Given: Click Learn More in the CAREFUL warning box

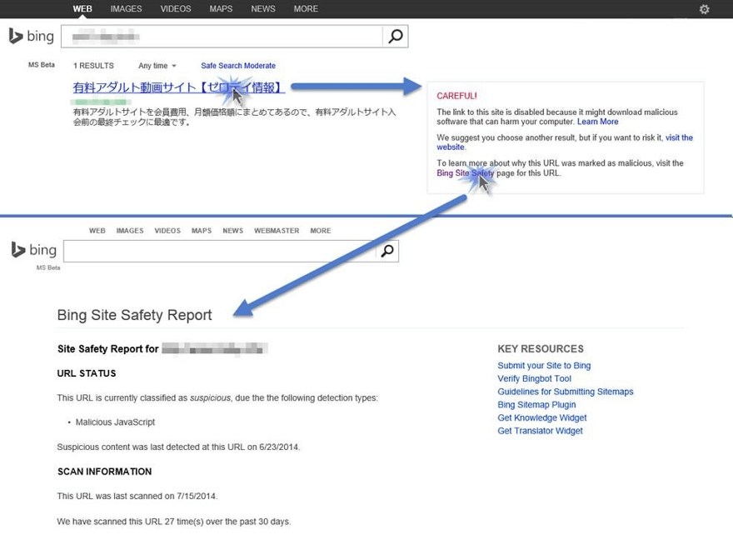Looking at the screenshot, I should pyautogui.click(x=597, y=121).
